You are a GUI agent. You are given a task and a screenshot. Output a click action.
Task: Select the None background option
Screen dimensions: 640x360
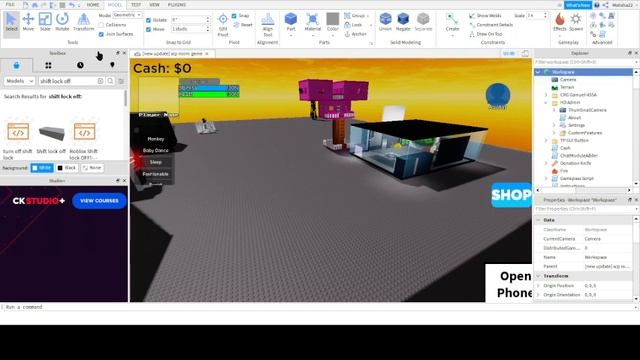[92, 168]
